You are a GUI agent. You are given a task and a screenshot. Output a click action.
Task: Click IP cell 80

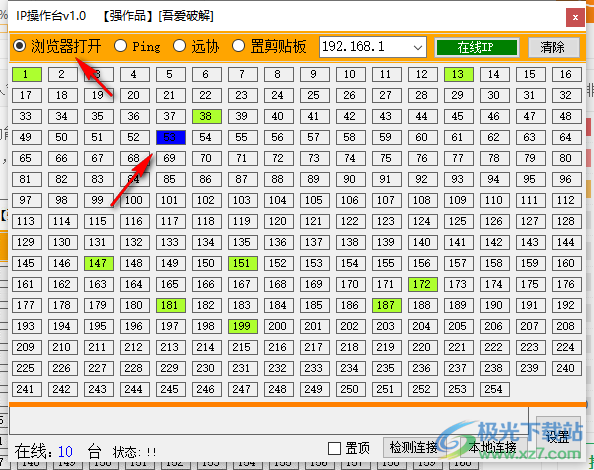tap(567, 158)
